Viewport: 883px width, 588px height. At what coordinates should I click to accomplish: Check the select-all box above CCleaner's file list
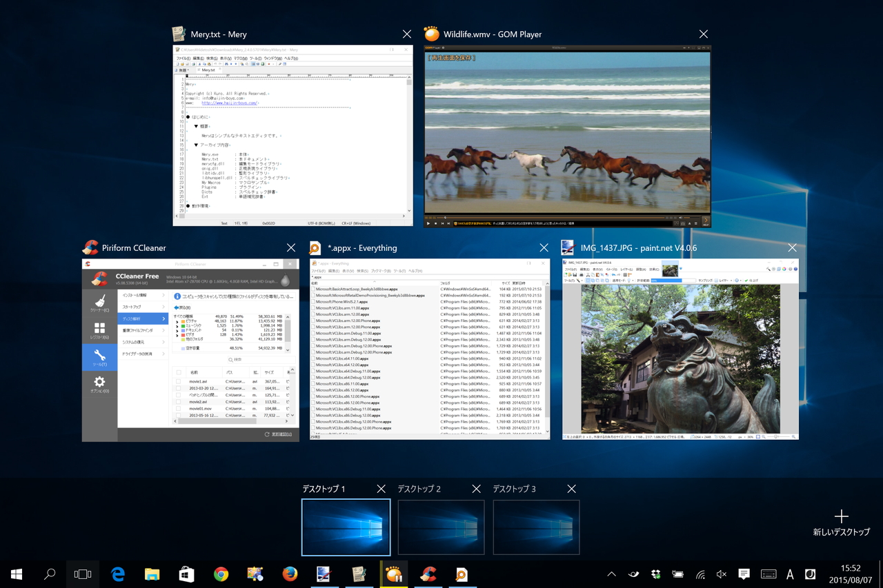tap(179, 372)
